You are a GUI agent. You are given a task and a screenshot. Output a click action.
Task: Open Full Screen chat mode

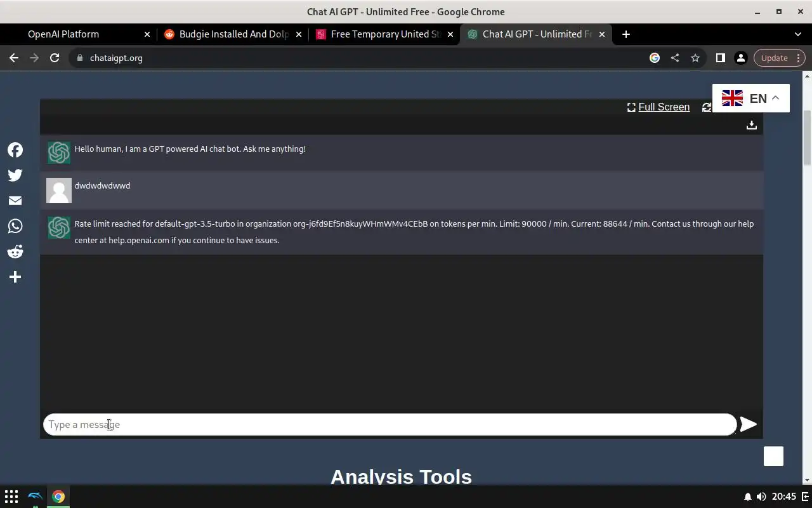point(658,107)
